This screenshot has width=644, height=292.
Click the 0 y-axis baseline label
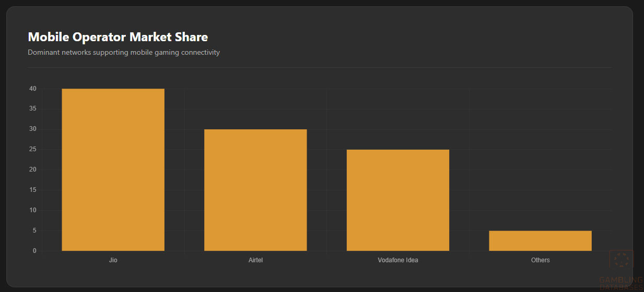pyautogui.click(x=34, y=251)
